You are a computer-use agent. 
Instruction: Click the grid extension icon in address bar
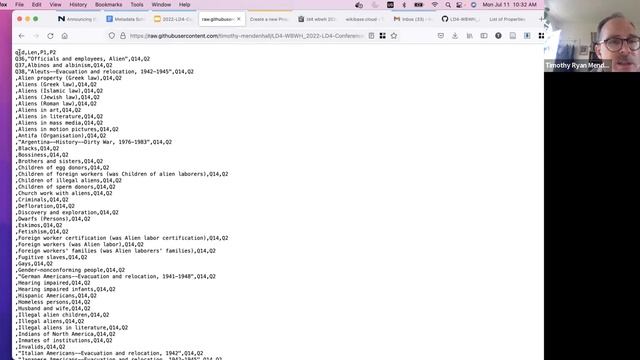pyautogui.click(x=382, y=36)
